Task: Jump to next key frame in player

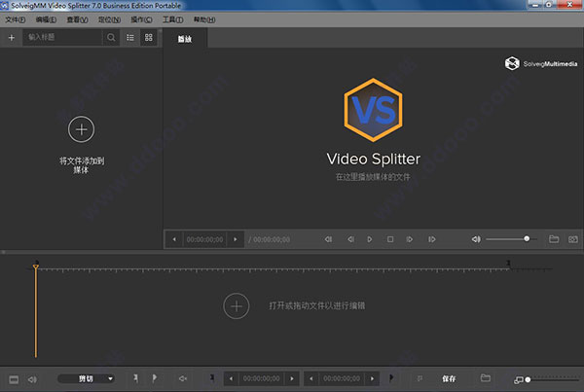Action: click(431, 239)
